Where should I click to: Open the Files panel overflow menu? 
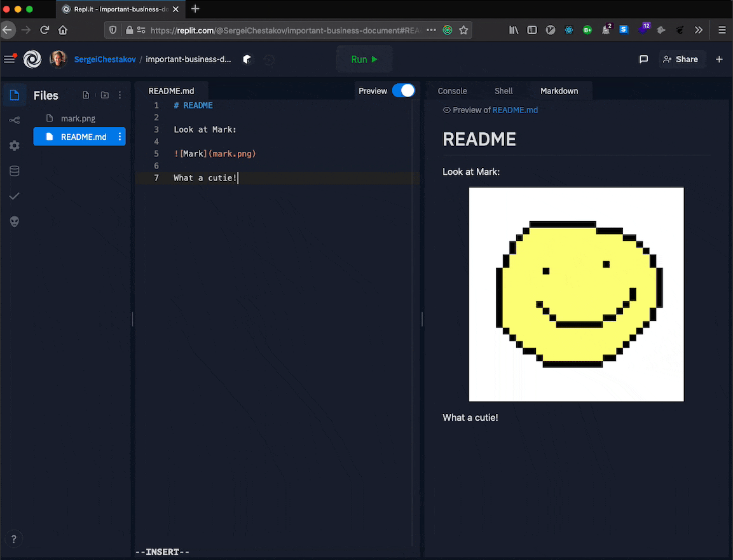[120, 94]
